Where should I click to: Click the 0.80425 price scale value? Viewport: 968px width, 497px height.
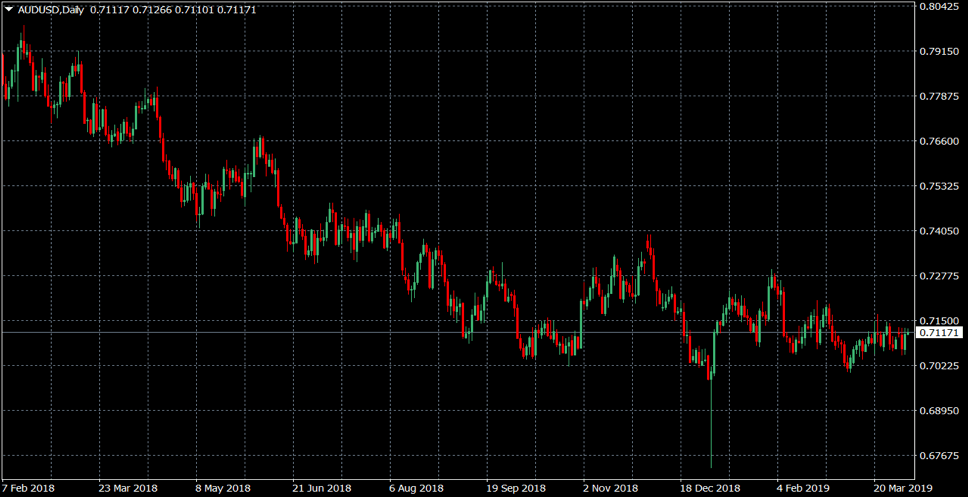pos(938,7)
